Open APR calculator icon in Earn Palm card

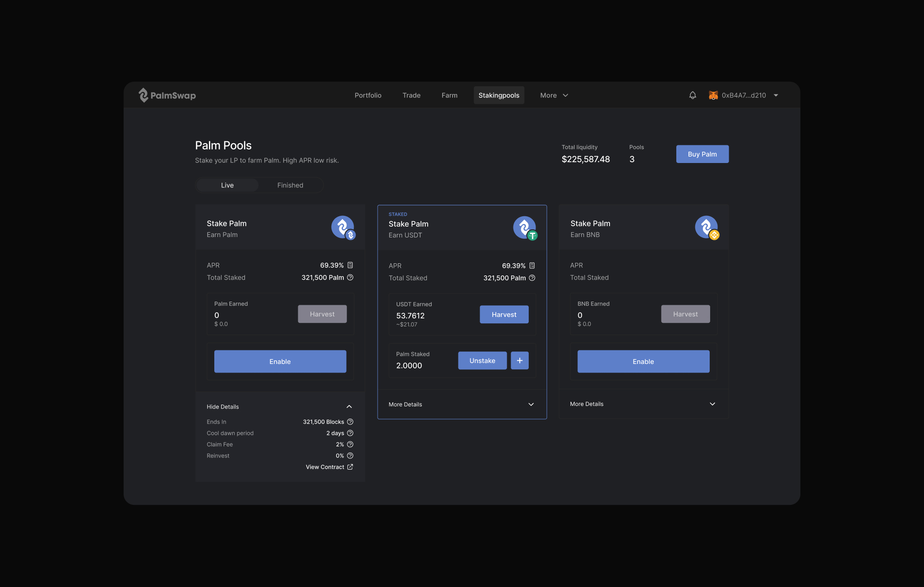[x=350, y=266]
